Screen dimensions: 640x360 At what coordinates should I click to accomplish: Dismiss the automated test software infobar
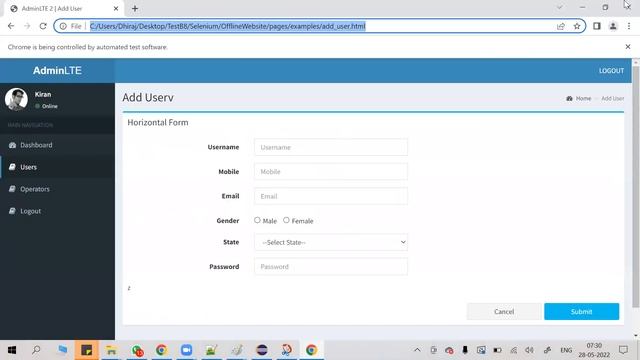(x=628, y=47)
